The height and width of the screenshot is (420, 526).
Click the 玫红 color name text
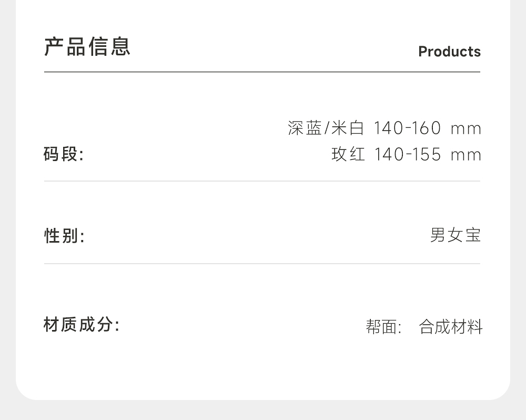[348, 154]
